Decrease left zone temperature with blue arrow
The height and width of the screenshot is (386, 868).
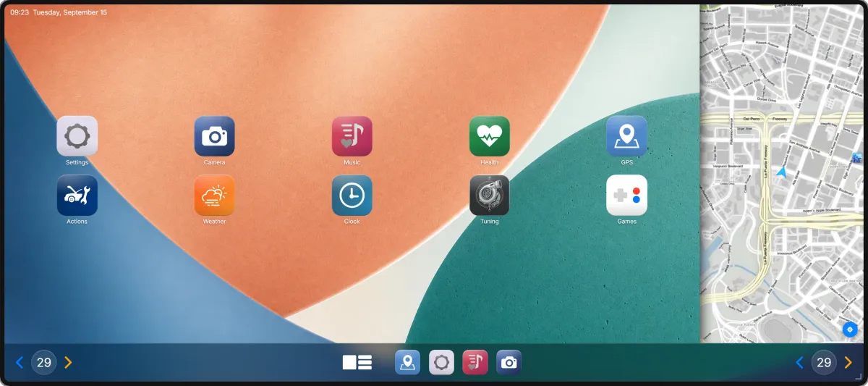[x=20, y=362]
